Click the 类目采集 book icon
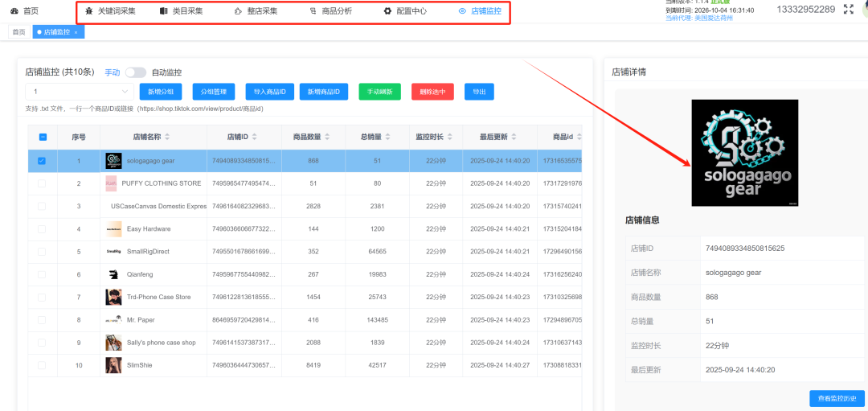 point(164,11)
